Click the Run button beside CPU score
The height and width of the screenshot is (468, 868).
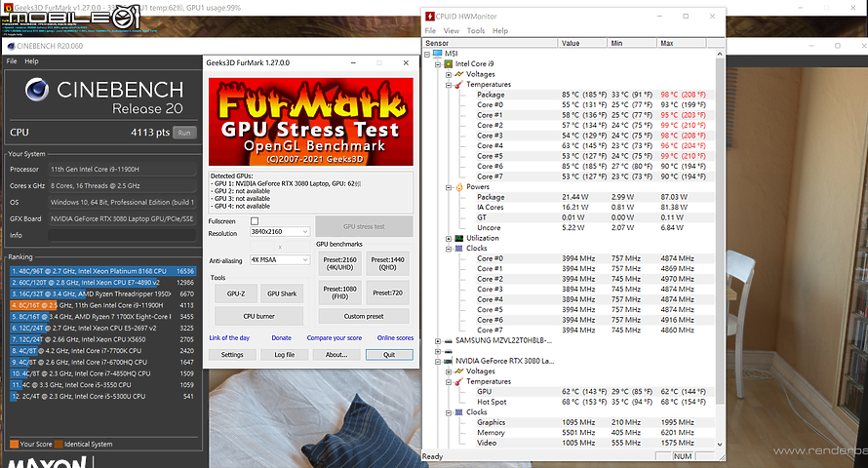coord(184,133)
